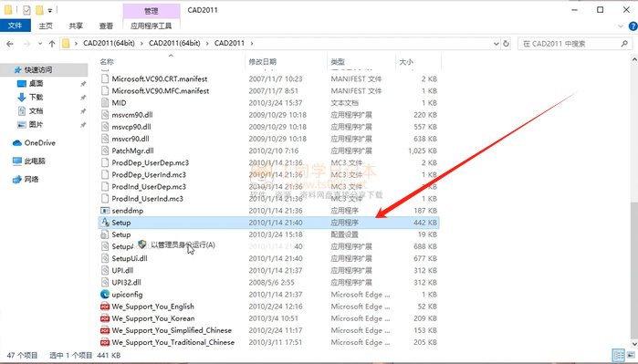Viewport: 638px width, 364px height.
Task: Select PatchMgr.dll file
Action: [x=132, y=151]
